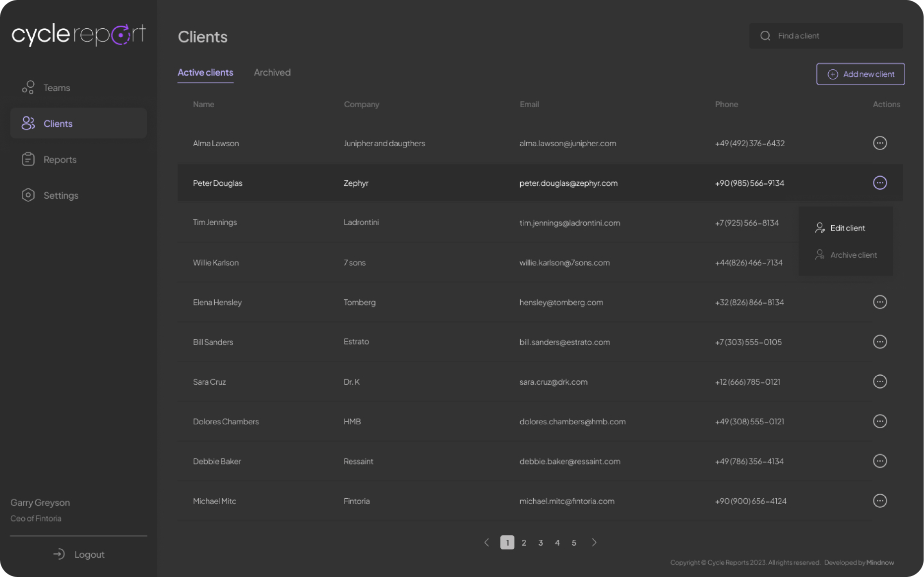
Task: Click the next page arrow in pagination
Action: (594, 543)
